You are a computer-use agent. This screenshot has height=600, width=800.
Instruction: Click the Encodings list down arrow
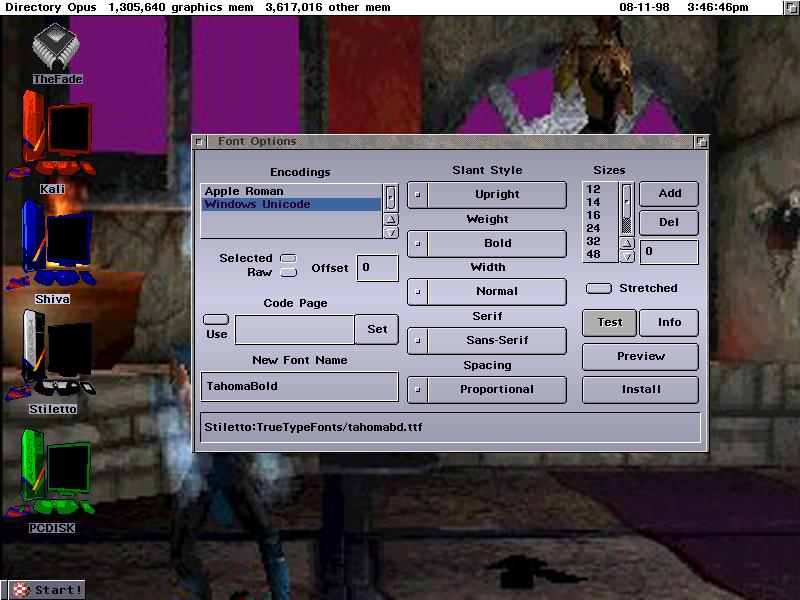[391, 233]
